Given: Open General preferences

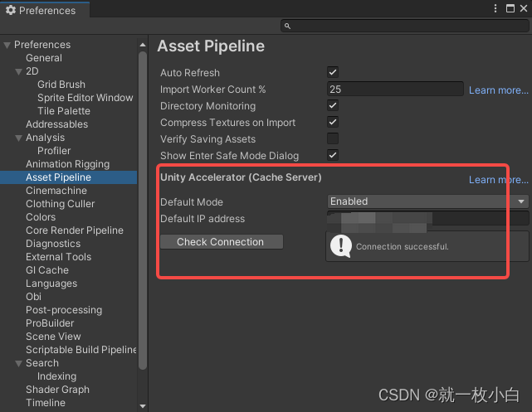Looking at the screenshot, I should coord(44,58).
